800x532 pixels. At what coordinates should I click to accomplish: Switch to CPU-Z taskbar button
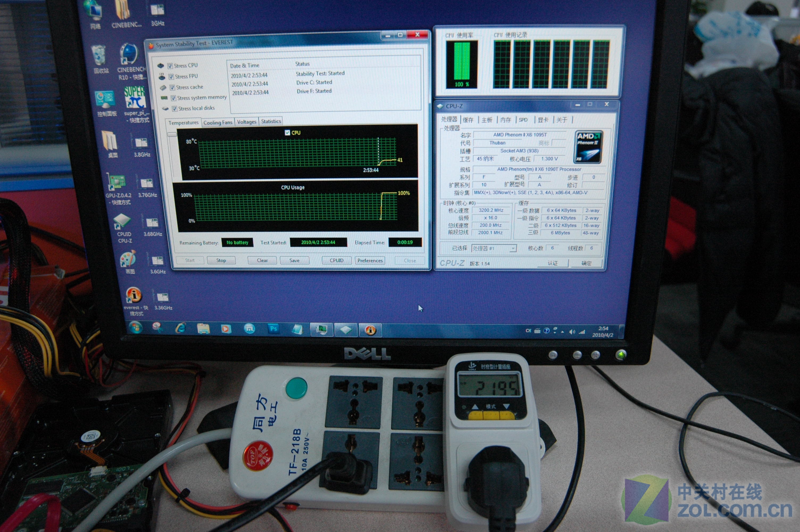(x=345, y=330)
